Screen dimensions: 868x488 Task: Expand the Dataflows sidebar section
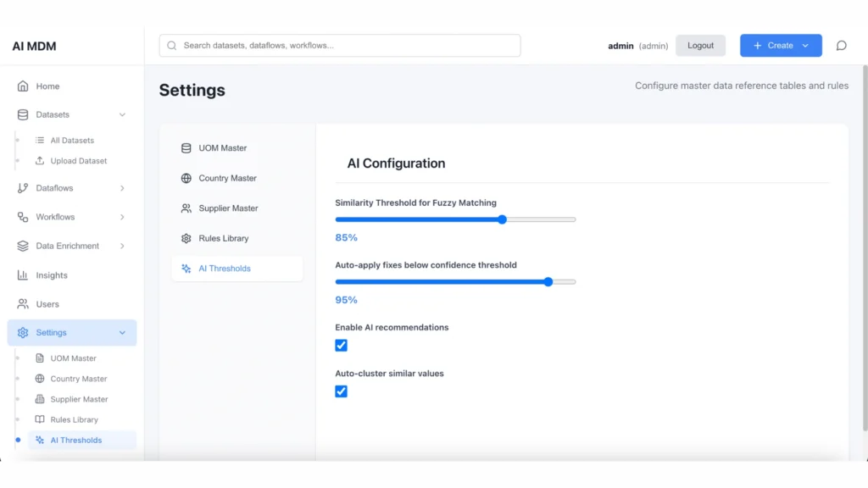(122, 188)
